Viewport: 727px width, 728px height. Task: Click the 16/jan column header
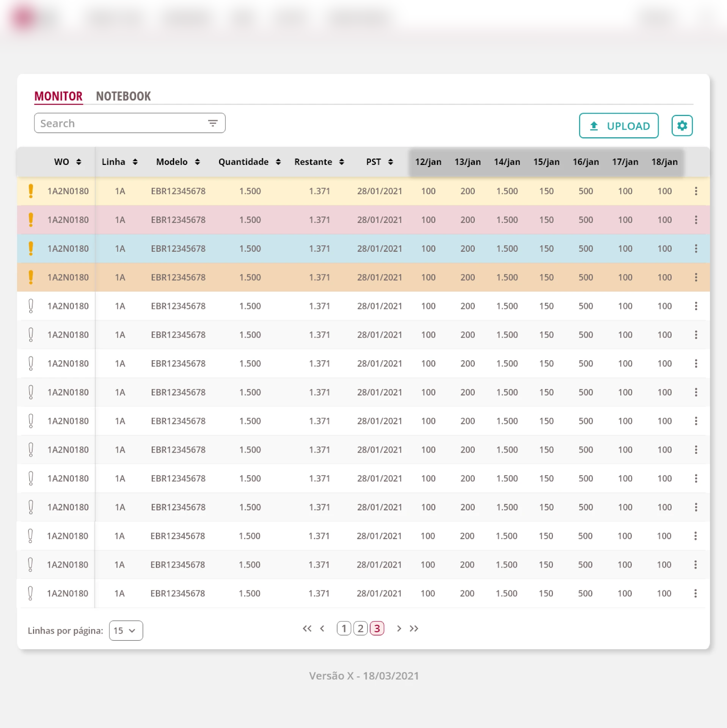pos(586,162)
